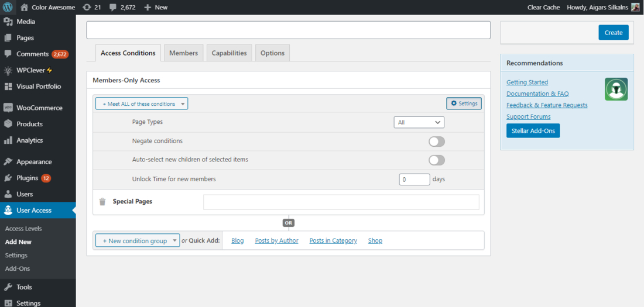Image resolution: width=644 pixels, height=307 pixels.
Task: Click the Comments sidebar icon
Action: tap(8, 54)
